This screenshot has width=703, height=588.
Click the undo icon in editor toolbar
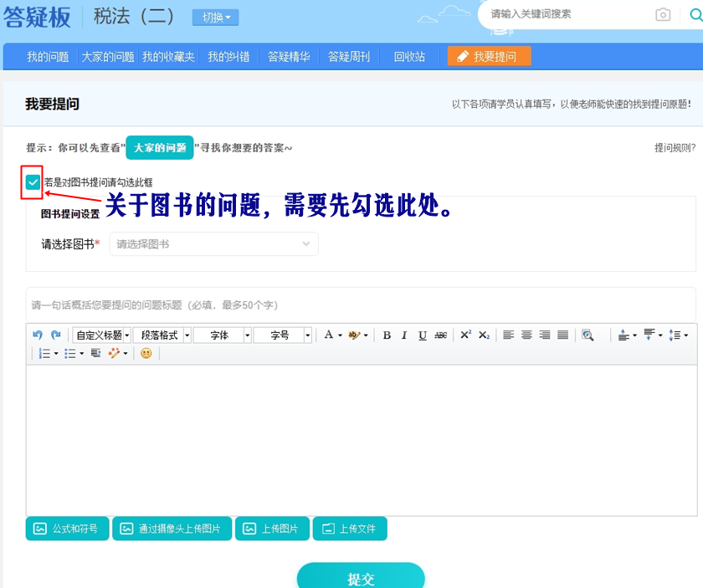(38, 335)
